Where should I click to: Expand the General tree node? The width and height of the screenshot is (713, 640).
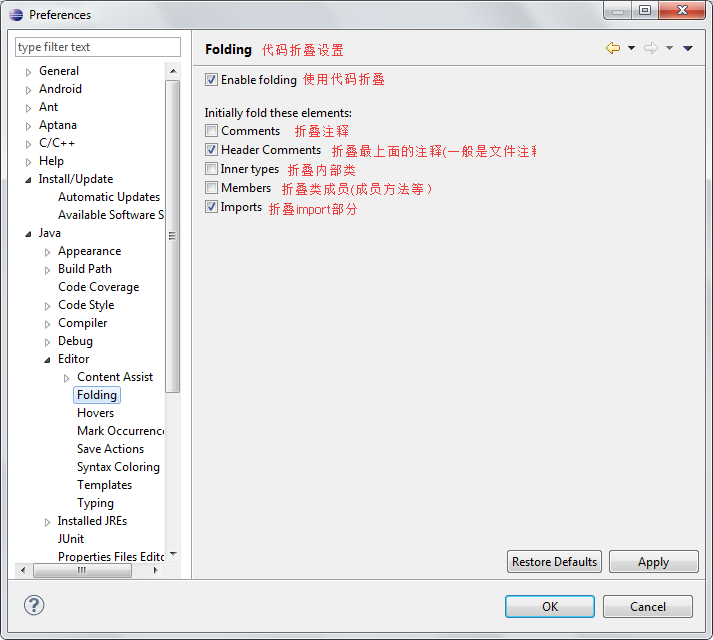coord(29,72)
